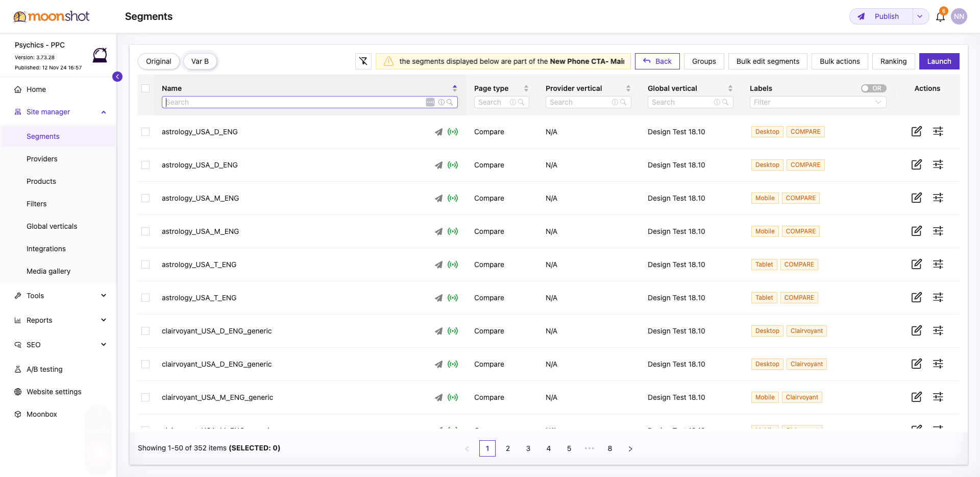Open settings sliders icon for first astrology_USA_M_ENG row
Viewport: 980px width, 477px height.
[938, 198]
